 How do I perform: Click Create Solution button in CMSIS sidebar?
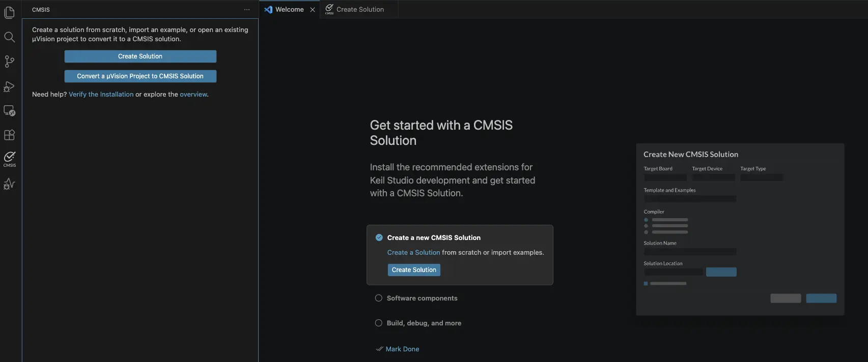click(x=141, y=56)
